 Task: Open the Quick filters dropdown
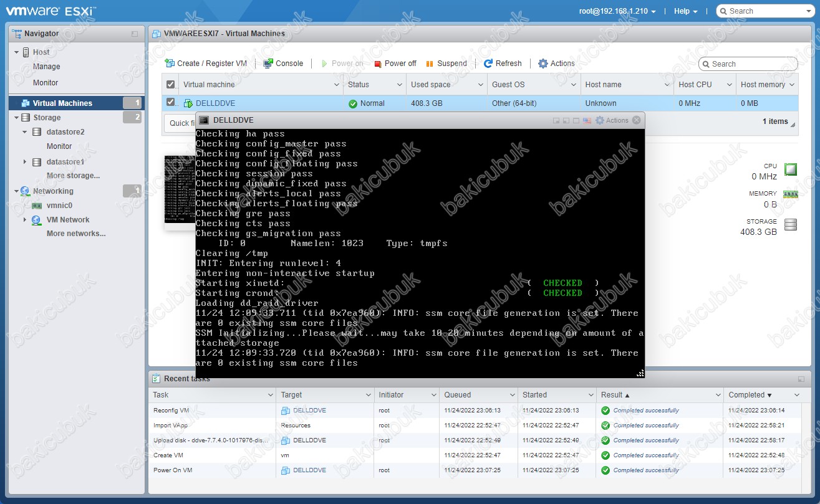[x=181, y=123]
